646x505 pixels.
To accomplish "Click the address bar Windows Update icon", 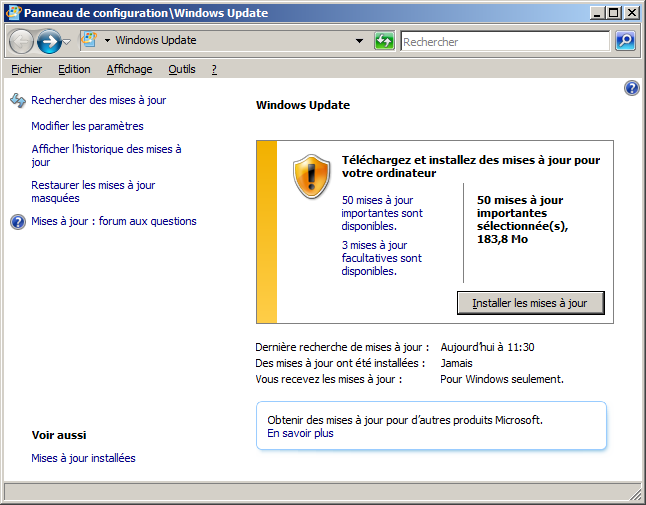I will [88, 41].
